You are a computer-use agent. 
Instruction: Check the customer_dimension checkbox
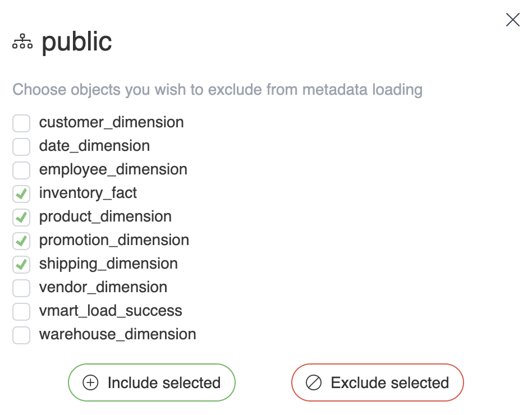pyautogui.click(x=21, y=123)
